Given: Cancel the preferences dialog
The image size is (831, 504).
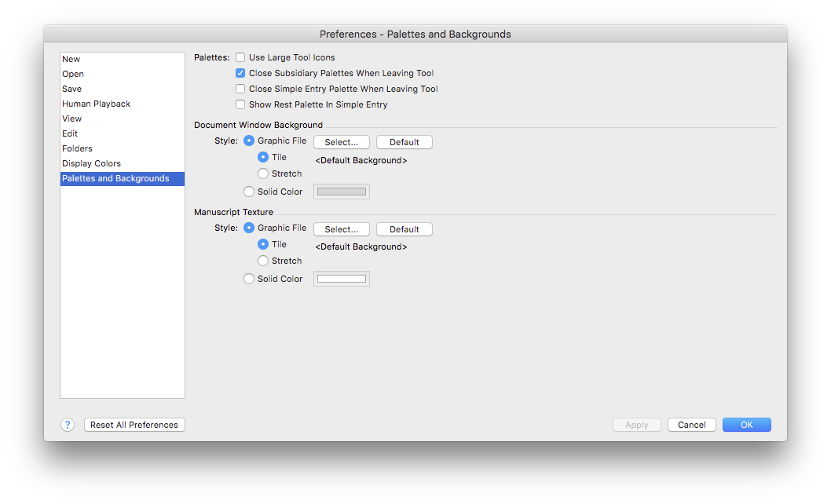Looking at the screenshot, I should click(691, 424).
